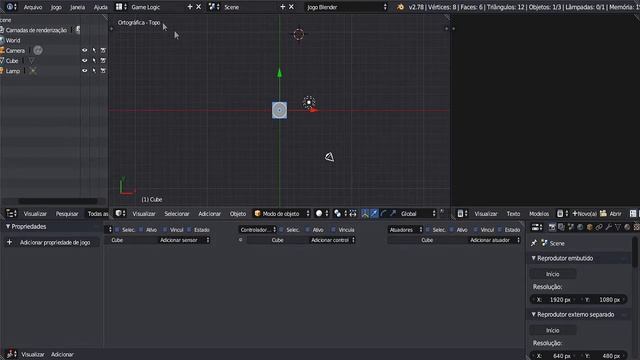The image size is (640, 360).
Task: Toggle Estado checkbox in actuators column
Action: pos(500,230)
